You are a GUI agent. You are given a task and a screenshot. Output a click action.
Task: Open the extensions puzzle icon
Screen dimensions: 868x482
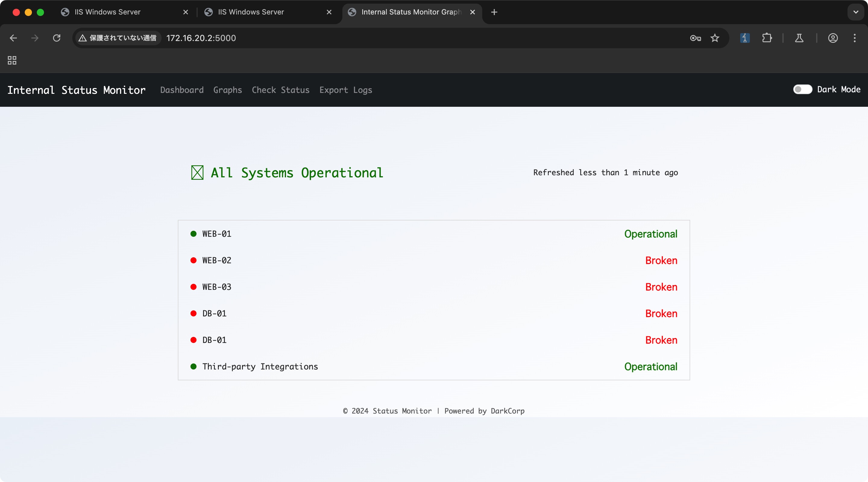(x=767, y=38)
